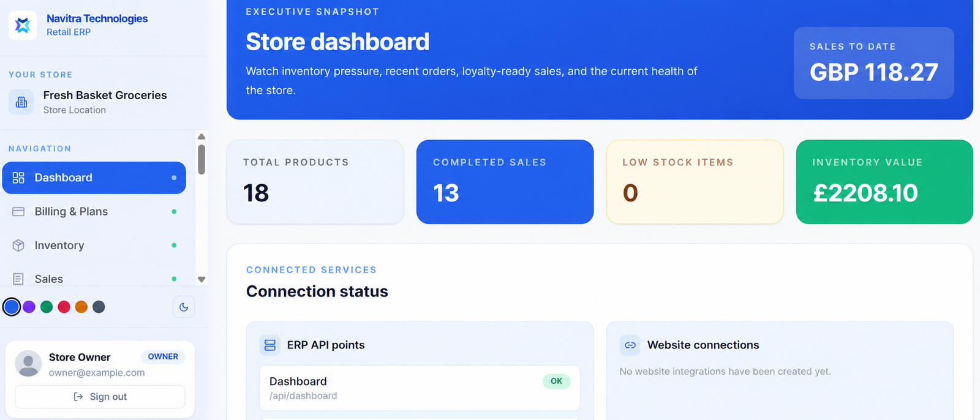Click the Low Stock Items card
The height and width of the screenshot is (420, 980).
(695, 182)
